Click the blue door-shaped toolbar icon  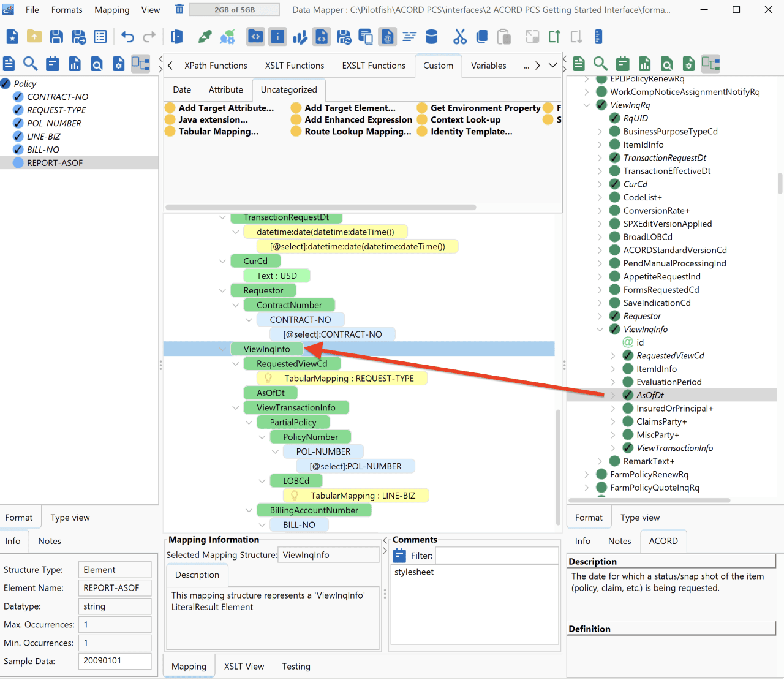(x=177, y=37)
